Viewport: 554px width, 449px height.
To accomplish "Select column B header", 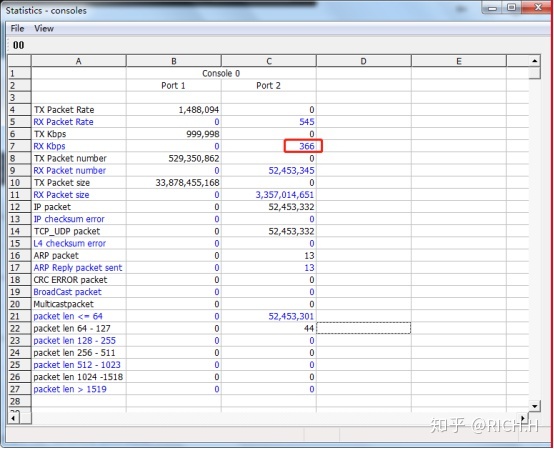I will pyautogui.click(x=173, y=61).
